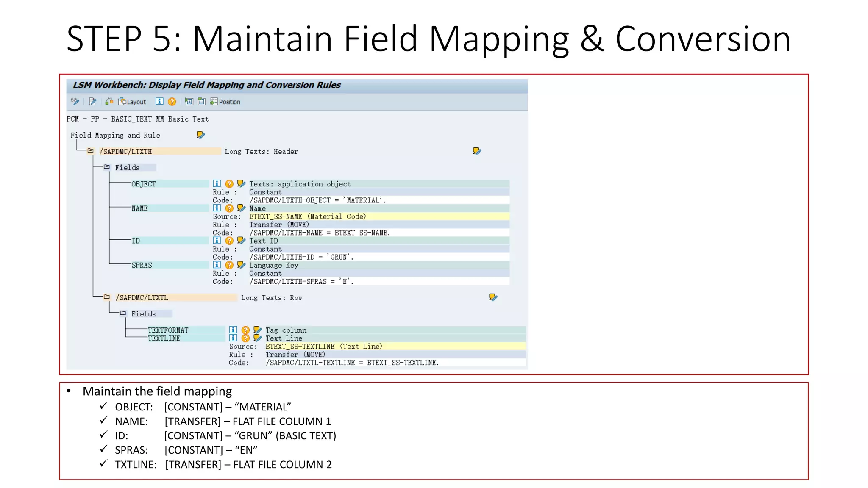Viewport: 868px width, 488px height.
Task: Click the Display/Change glasses-pencil toolbar icon
Action: tap(75, 102)
